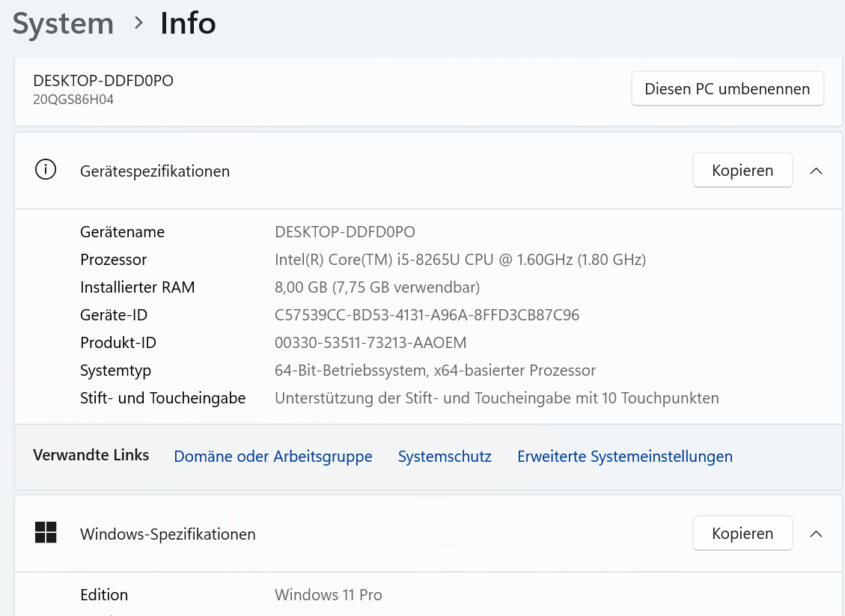Click the Intel Core i5-8265U processor value
The width and height of the screenshot is (845, 616).
click(460, 260)
